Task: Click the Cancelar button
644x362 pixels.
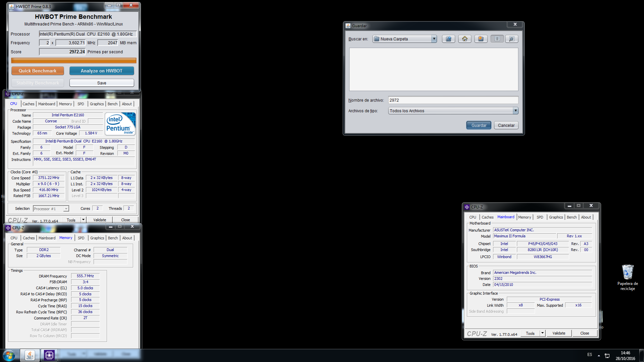Action: click(506, 125)
